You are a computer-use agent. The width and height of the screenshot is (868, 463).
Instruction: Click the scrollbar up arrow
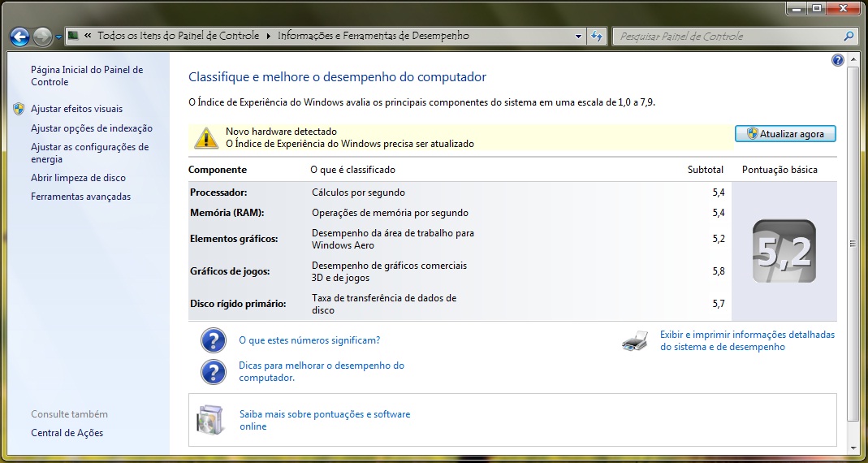853,58
